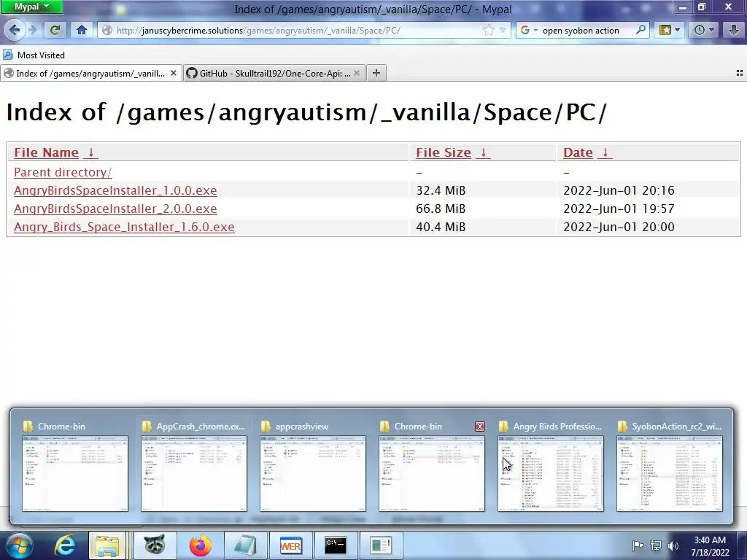Click the Windows Explorer taskbar button
747x560 pixels.
[x=107, y=545]
